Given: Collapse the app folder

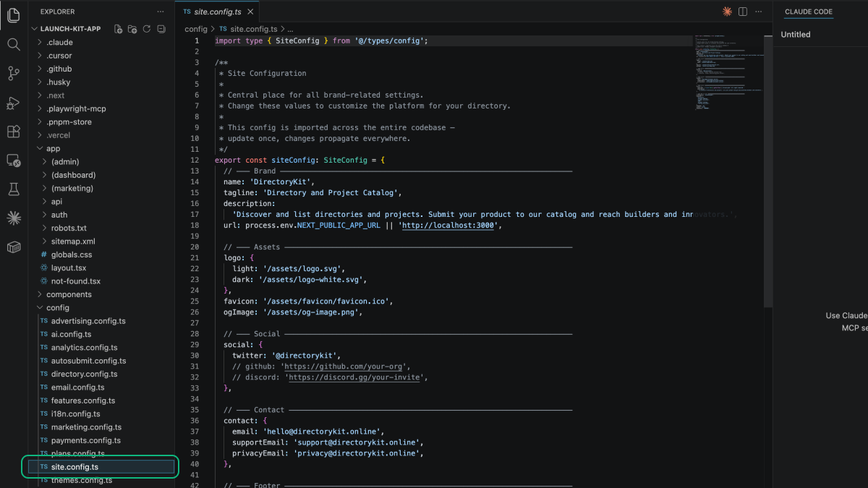Looking at the screenshot, I should coord(53,148).
